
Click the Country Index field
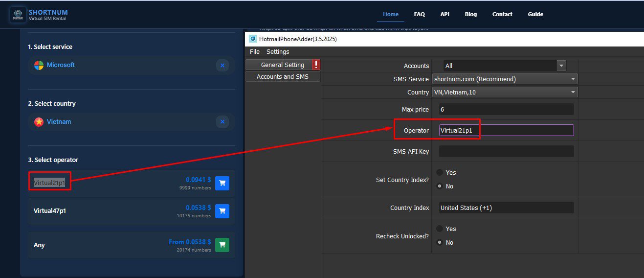(x=506, y=208)
